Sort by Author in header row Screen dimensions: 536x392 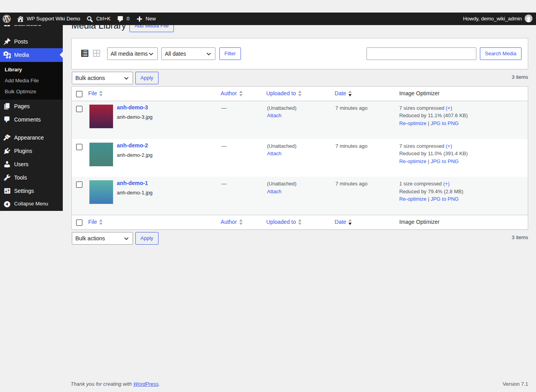pyautogui.click(x=232, y=93)
